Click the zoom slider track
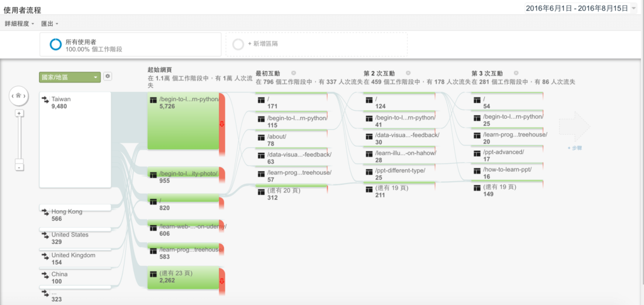The image size is (644, 305). point(19,138)
